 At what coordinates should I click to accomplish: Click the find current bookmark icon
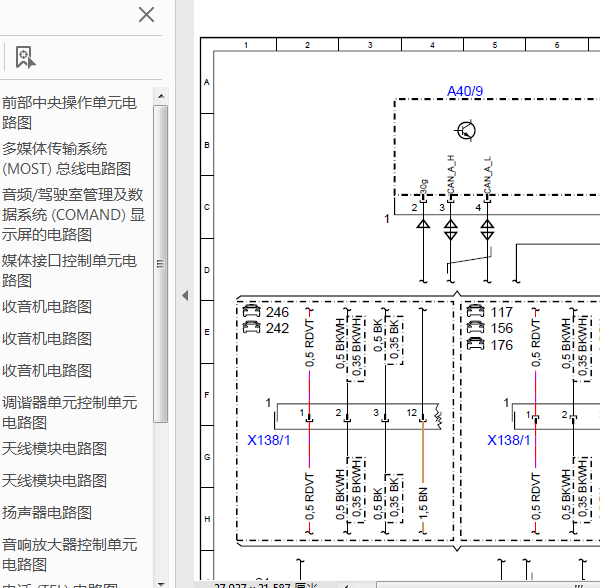click(25, 57)
